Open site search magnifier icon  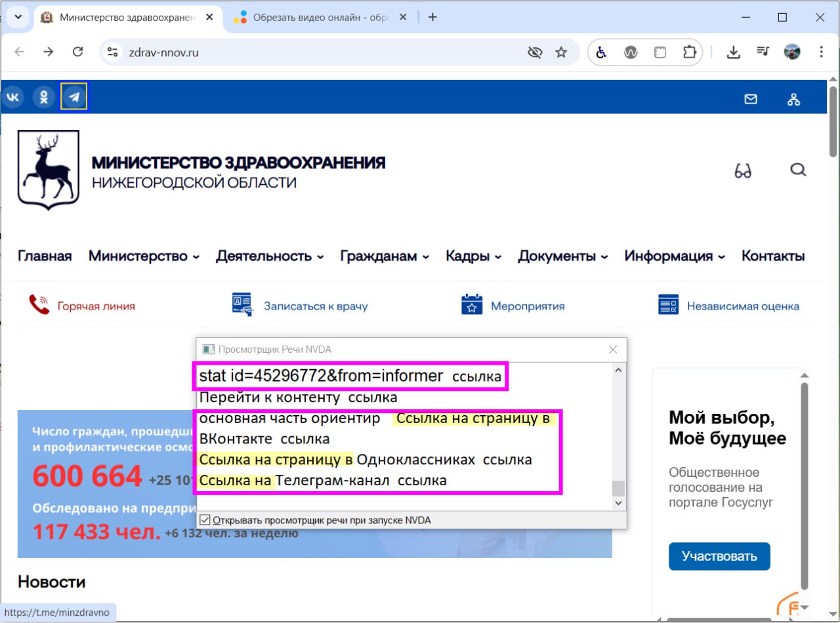coord(797,171)
